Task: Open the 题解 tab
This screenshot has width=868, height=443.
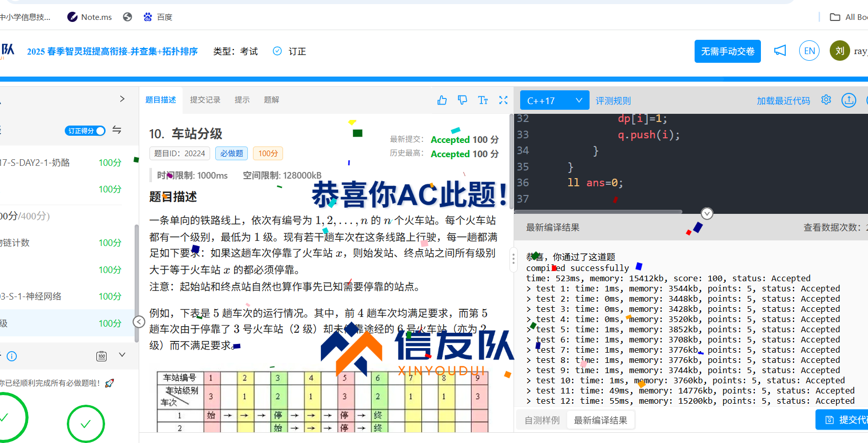Action: 271,100
